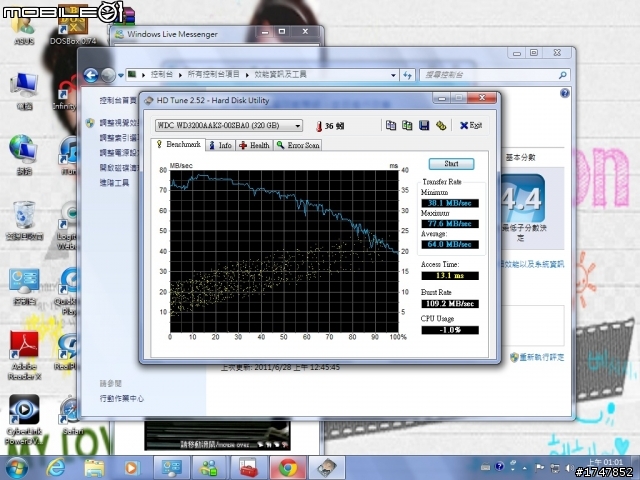Click the Access Time value 13.1 ms
The image size is (640, 480).
point(450,276)
